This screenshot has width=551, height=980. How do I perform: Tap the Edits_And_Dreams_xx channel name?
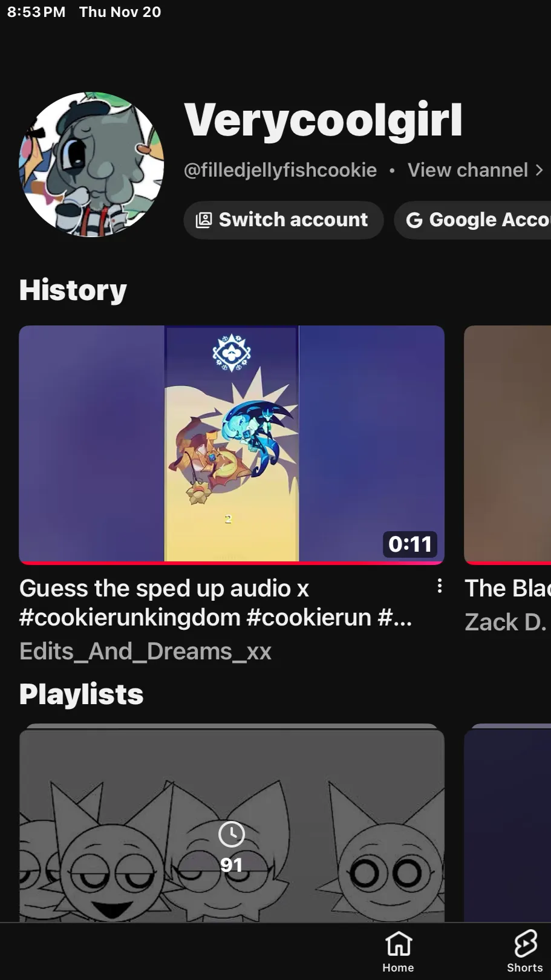point(145,652)
